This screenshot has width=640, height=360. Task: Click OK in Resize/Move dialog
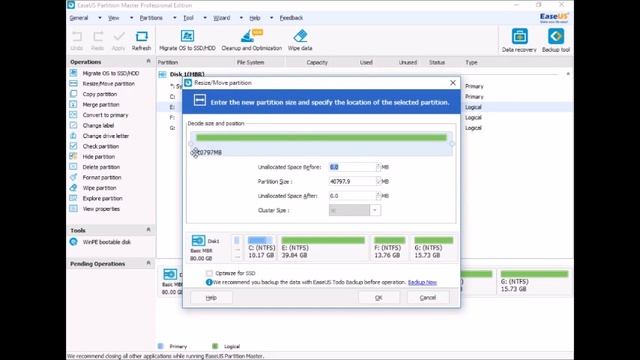(x=379, y=298)
